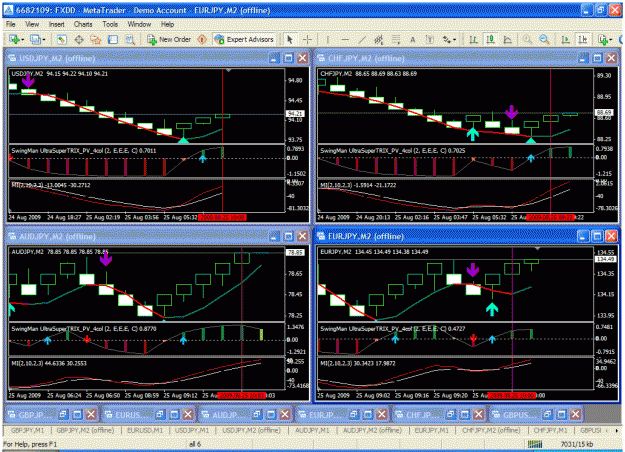Select the Cursor arrow tool
Screen dimensions: 625x452
click(x=290, y=39)
